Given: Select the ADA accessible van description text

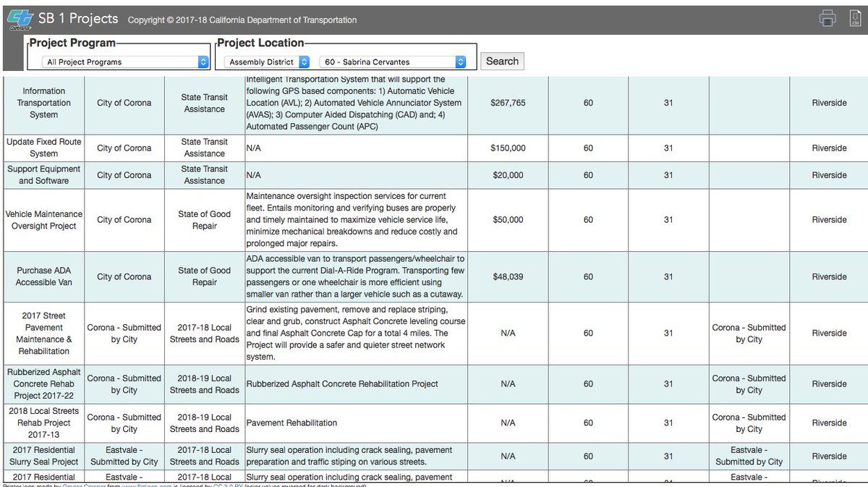Looking at the screenshot, I should 355,276.
